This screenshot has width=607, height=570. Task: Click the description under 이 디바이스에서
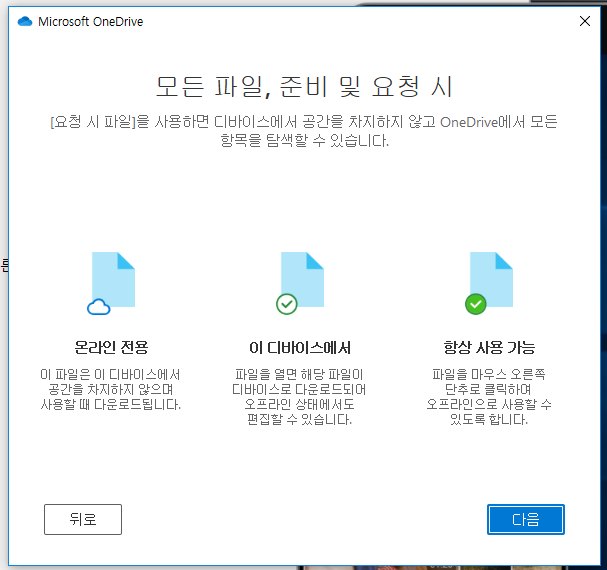[x=299, y=397]
